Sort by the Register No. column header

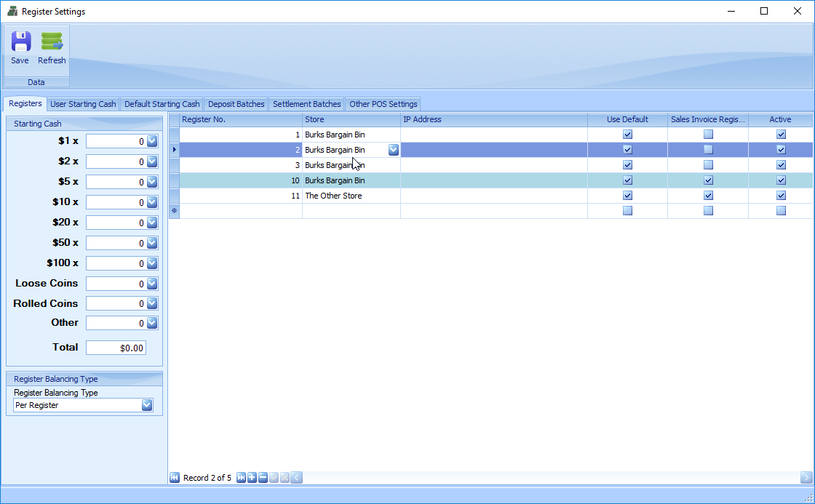pos(240,119)
